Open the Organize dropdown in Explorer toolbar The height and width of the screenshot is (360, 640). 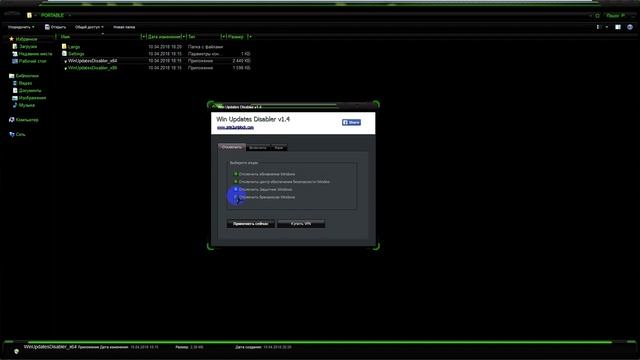pyautogui.click(x=21, y=27)
